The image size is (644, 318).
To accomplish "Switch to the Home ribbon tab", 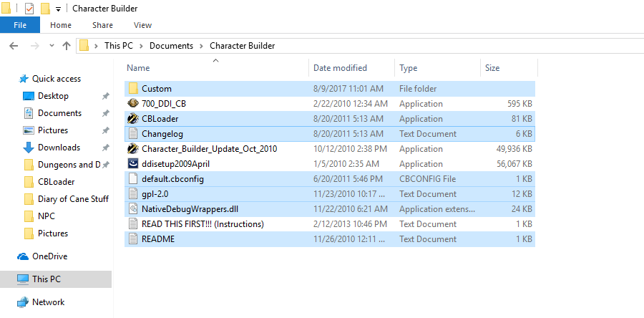I will point(61,25).
